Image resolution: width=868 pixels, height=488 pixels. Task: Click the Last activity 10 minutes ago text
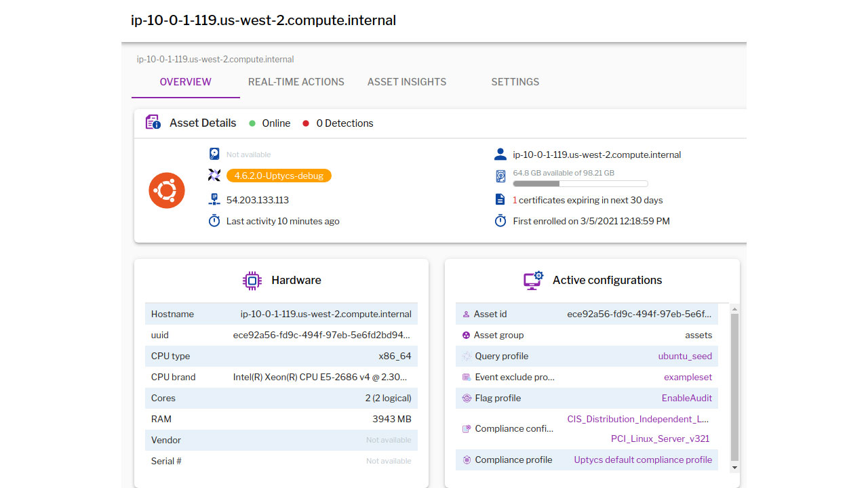283,222
